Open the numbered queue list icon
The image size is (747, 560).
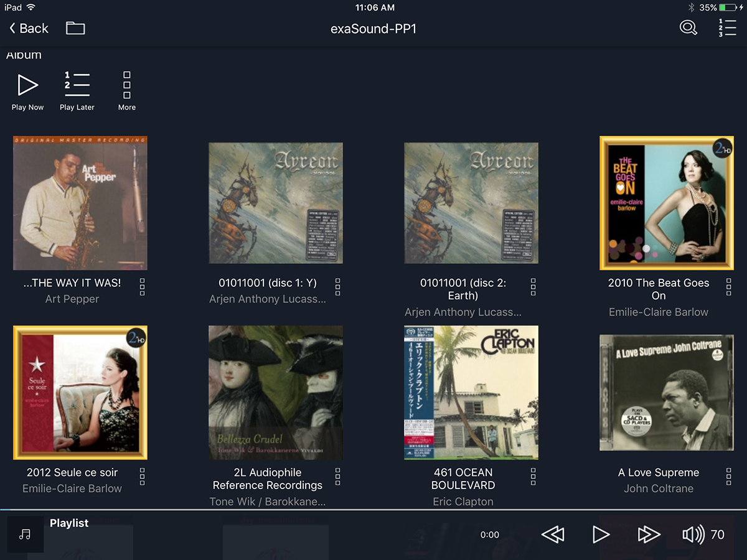727,27
